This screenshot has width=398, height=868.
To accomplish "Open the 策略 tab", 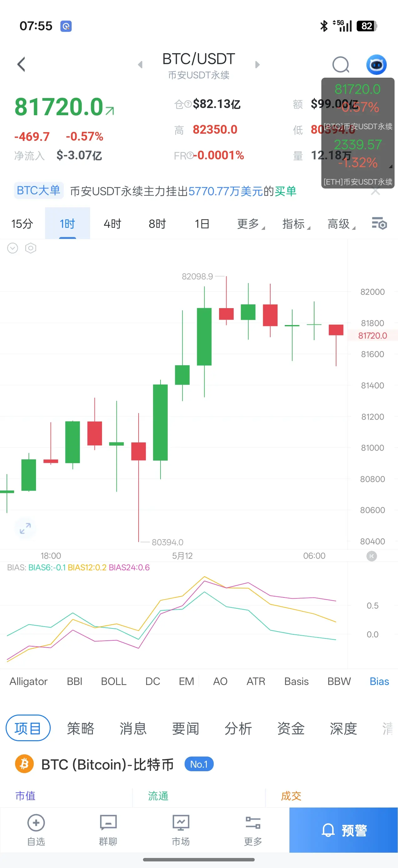I will tap(80, 728).
